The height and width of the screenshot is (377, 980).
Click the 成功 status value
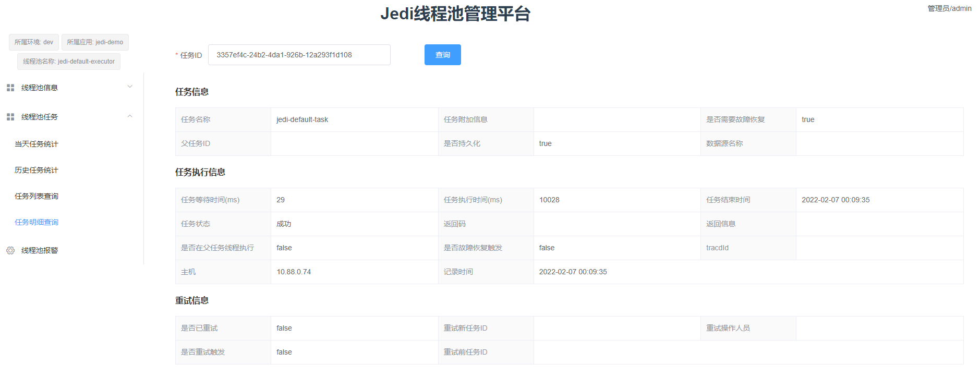click(x=284, y=224)
